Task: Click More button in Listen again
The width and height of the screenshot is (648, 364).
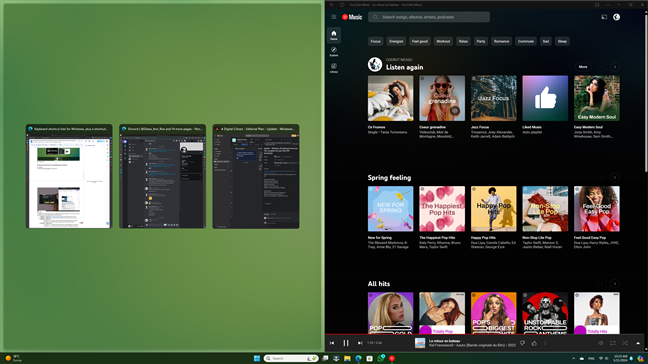Action: coord(583,67)
